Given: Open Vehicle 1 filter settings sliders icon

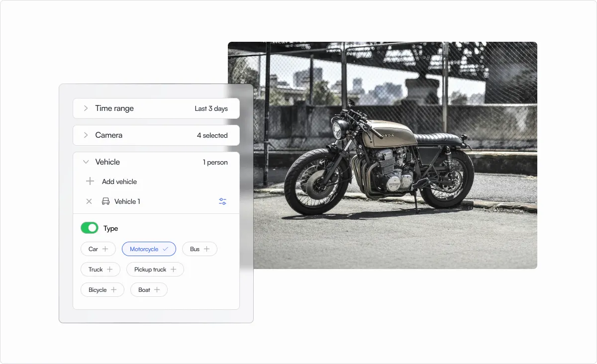Looking at the screenshot, I should (x=222, y=201).
